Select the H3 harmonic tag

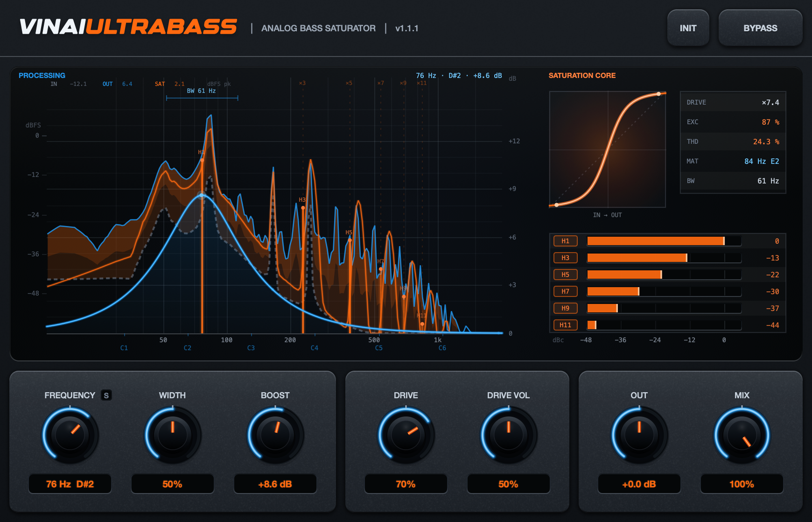click(x=566, y=258)
